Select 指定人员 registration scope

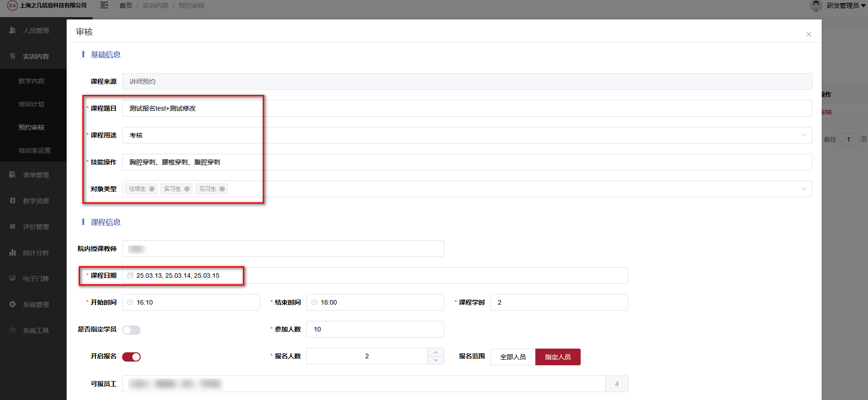pos(558,357)
